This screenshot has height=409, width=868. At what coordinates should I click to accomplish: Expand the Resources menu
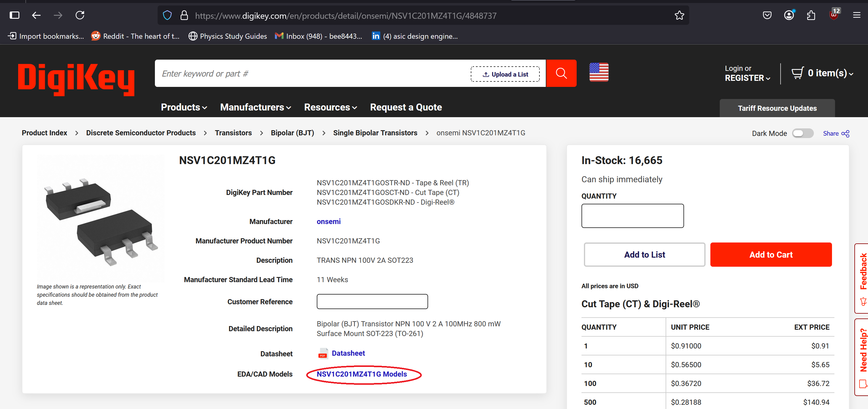[x=330, y=107]
